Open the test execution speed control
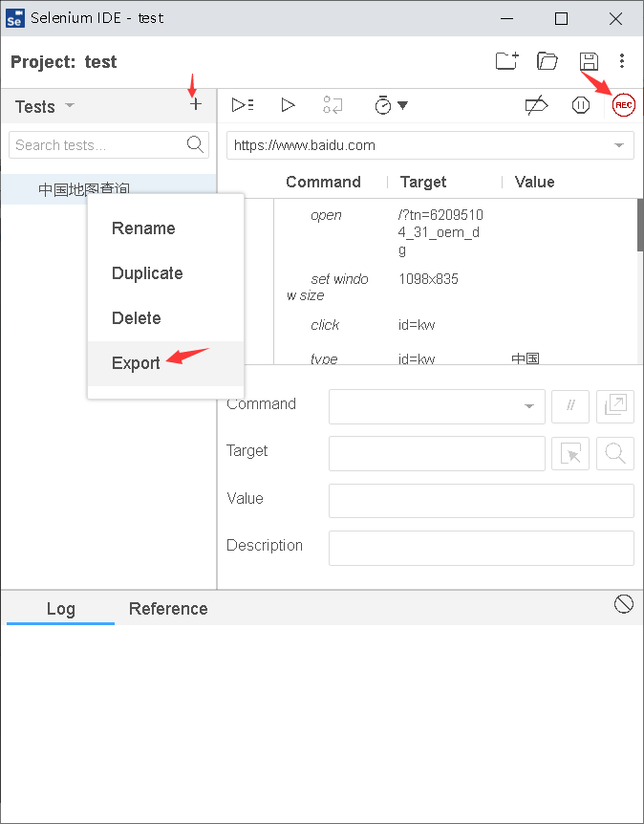The width and height of the screenshot is (644, 824). tap(391, 105)
